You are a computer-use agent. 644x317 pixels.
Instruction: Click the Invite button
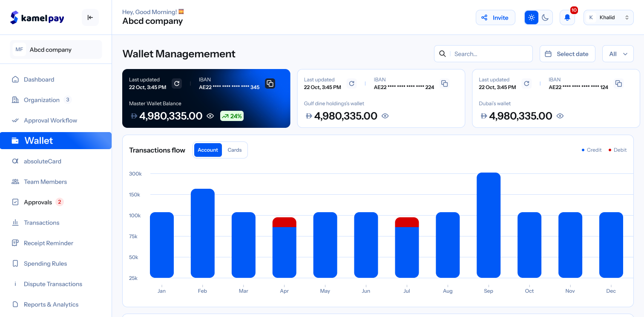[x=495, y=17]
